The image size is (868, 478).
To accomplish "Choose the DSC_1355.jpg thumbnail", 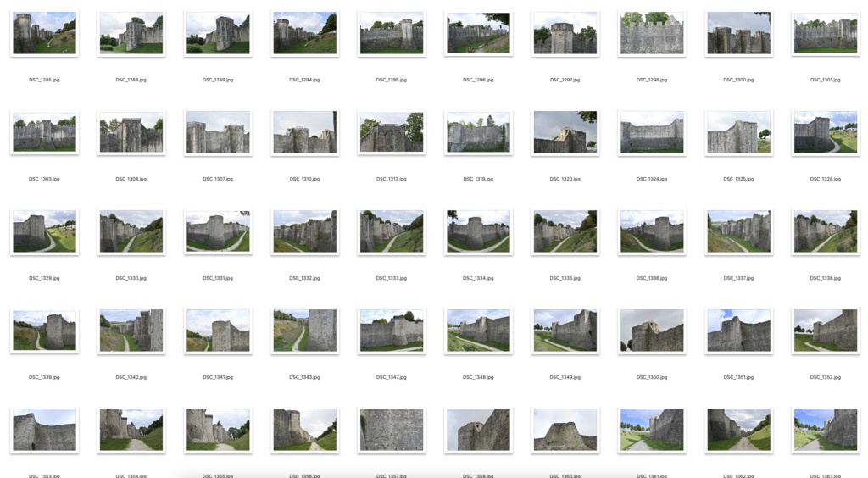I will coord(218,430).
